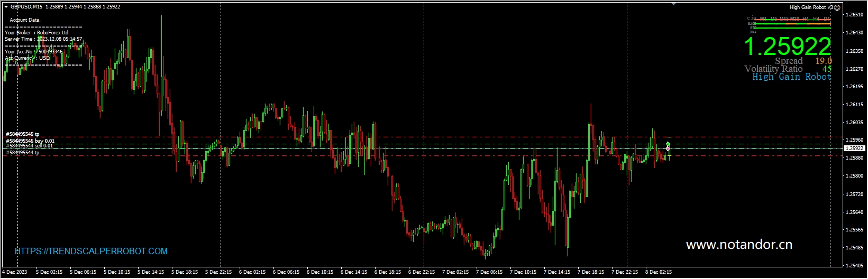This screenshot has width=868, height=279.
Task: Click the smiley face icon beside High Gain Robot v3
Action: (837, 7)
